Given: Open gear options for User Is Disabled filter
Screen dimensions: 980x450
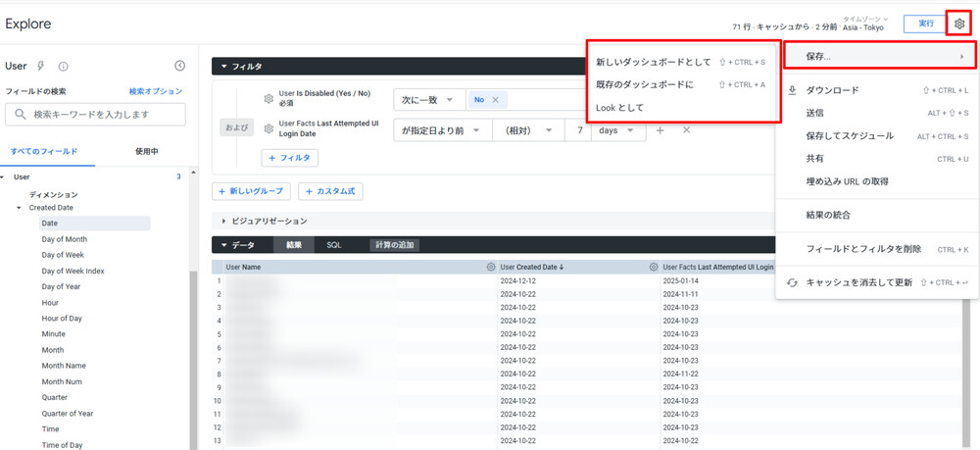Looking at the screenshot, I should point(269,99).
